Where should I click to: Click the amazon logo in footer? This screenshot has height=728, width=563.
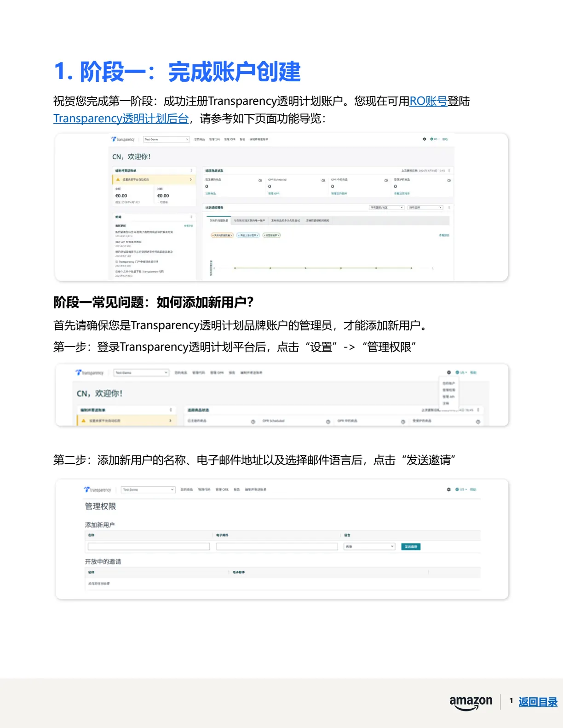point(471,702)
